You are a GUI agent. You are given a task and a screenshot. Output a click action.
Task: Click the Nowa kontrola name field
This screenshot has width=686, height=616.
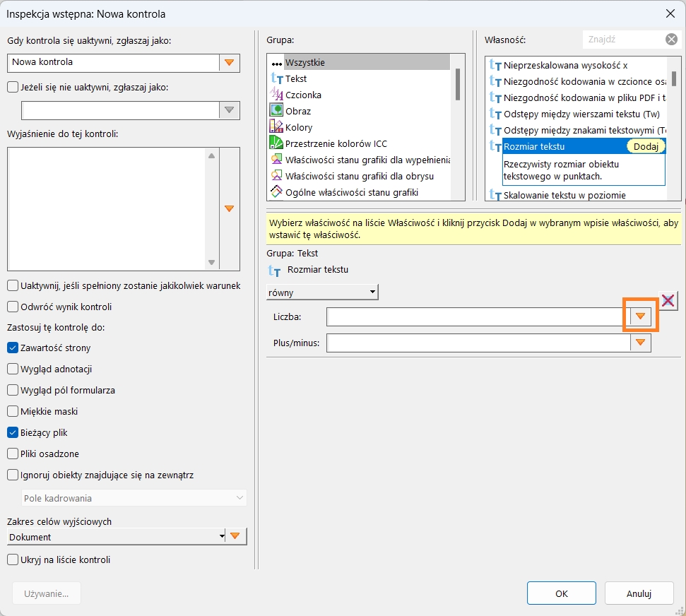pyautogui.click(x=113, y=63)
